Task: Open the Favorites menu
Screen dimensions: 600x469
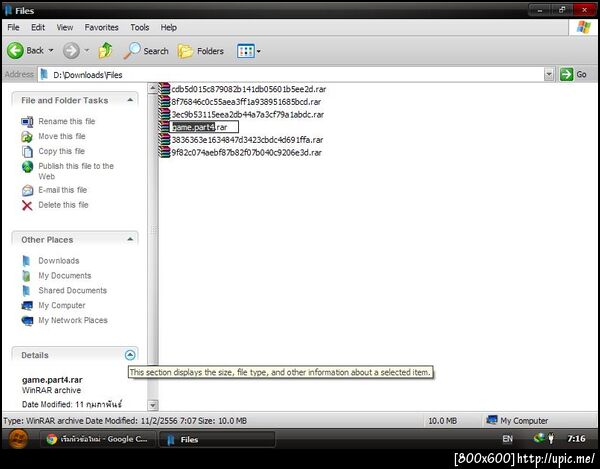Action: 101,28
